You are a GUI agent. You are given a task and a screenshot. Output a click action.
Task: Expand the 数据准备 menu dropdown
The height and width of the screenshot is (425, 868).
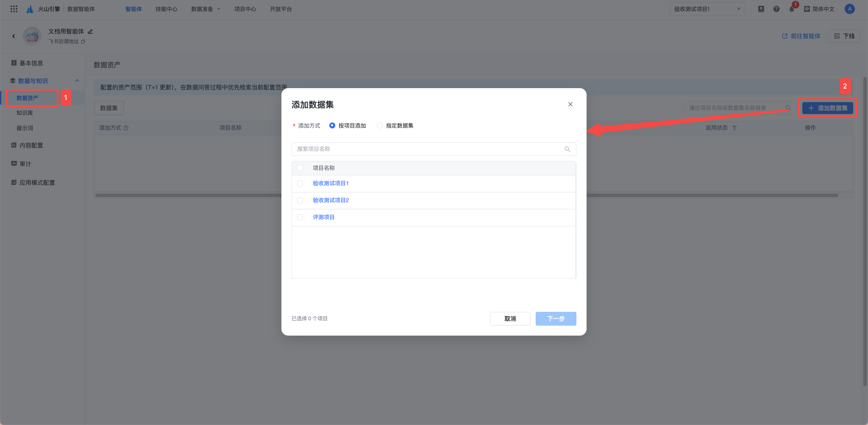[x=206, y=9]
